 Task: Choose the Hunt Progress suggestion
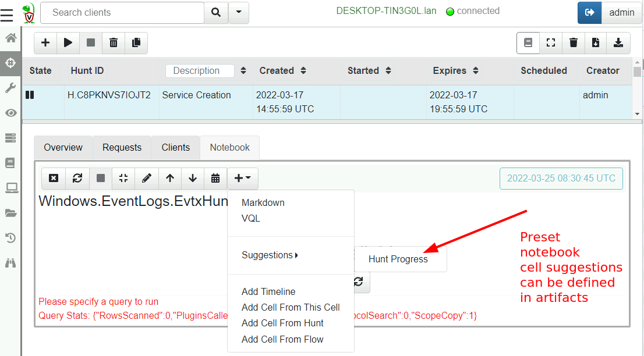[398, 259]
